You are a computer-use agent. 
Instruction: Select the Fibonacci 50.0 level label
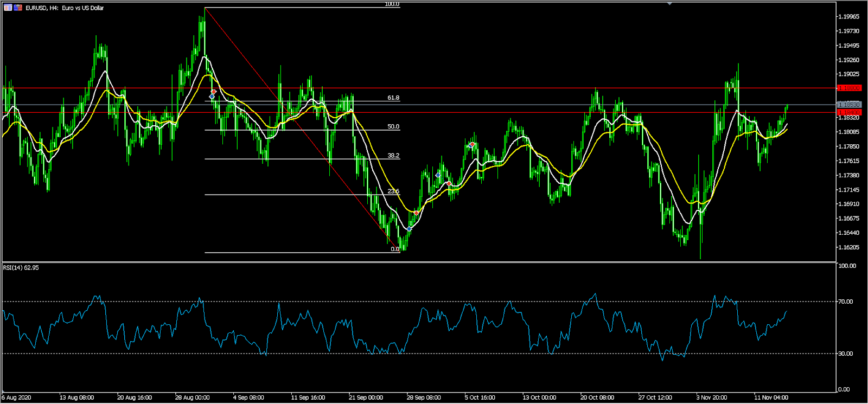coord(393,126)
